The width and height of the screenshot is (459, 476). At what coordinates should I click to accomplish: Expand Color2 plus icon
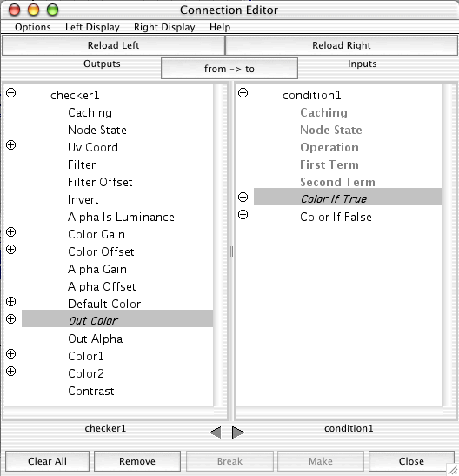click(x=11, y=371)
